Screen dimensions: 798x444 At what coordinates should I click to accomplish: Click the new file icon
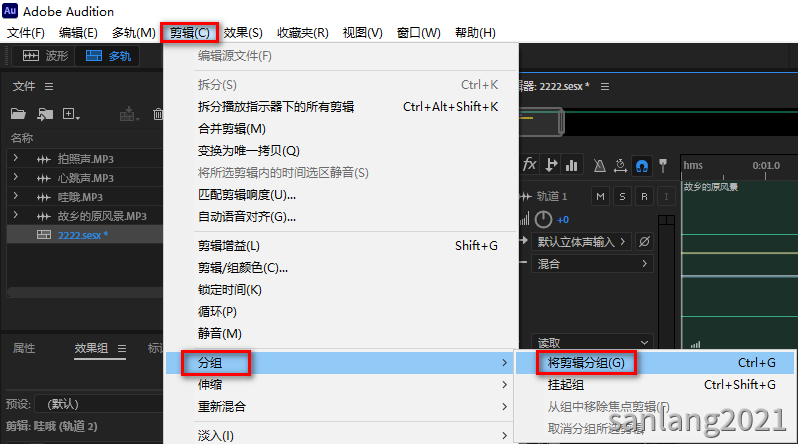70,114
